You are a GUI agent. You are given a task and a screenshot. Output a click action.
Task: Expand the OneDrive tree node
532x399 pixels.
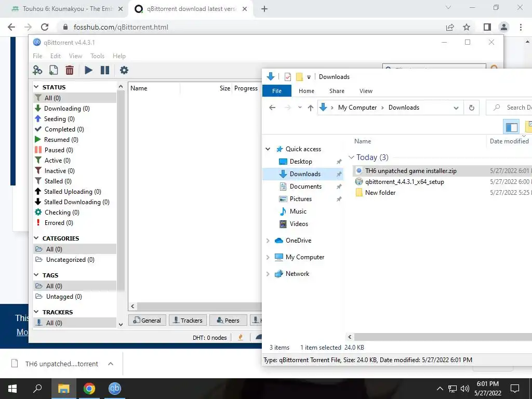coord(268,241)
